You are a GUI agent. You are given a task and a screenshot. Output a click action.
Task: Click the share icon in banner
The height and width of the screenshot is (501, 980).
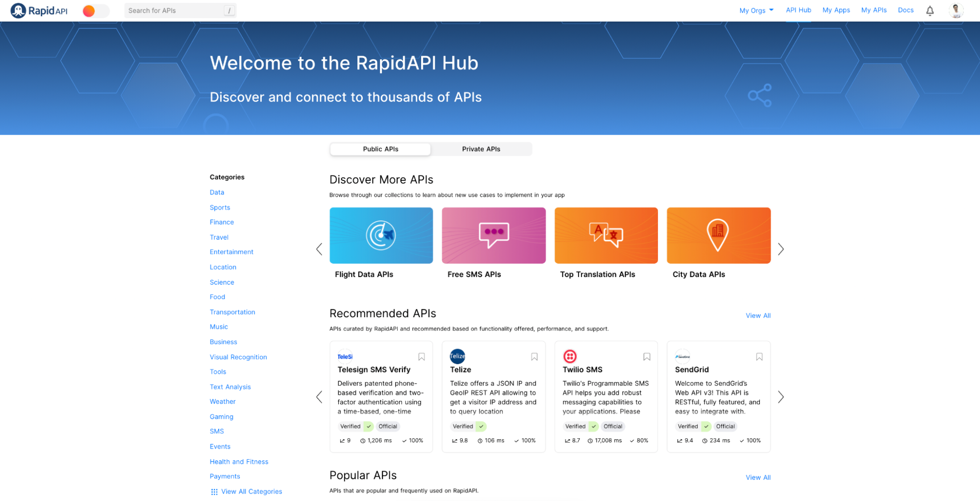click(759, 95)
